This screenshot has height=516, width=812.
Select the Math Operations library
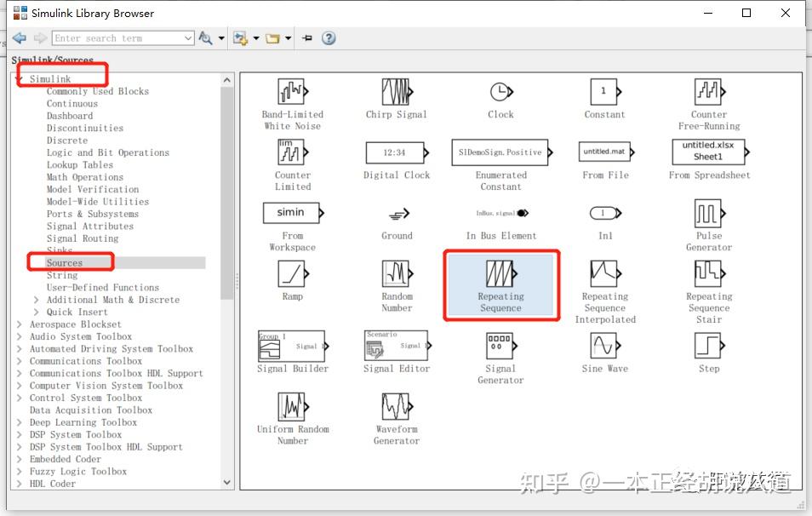coord(85,177)
